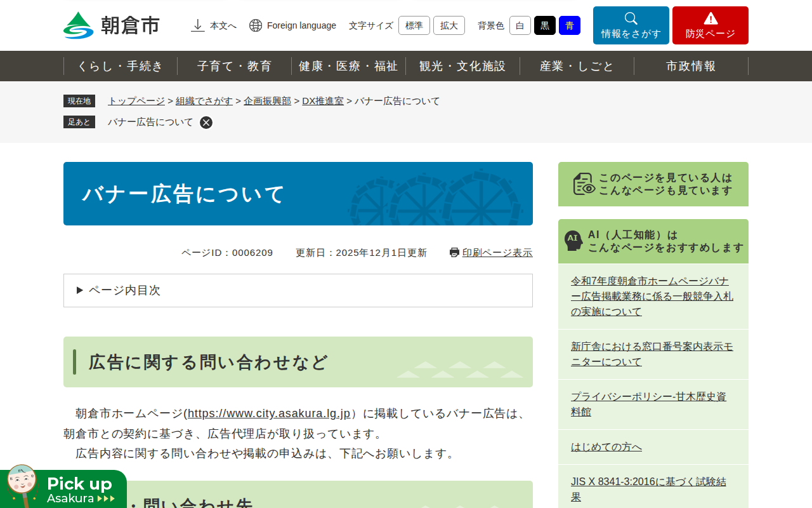Open the 市政情報 navigation menu
The image size is (812, 508).
[x=691, y=66]
